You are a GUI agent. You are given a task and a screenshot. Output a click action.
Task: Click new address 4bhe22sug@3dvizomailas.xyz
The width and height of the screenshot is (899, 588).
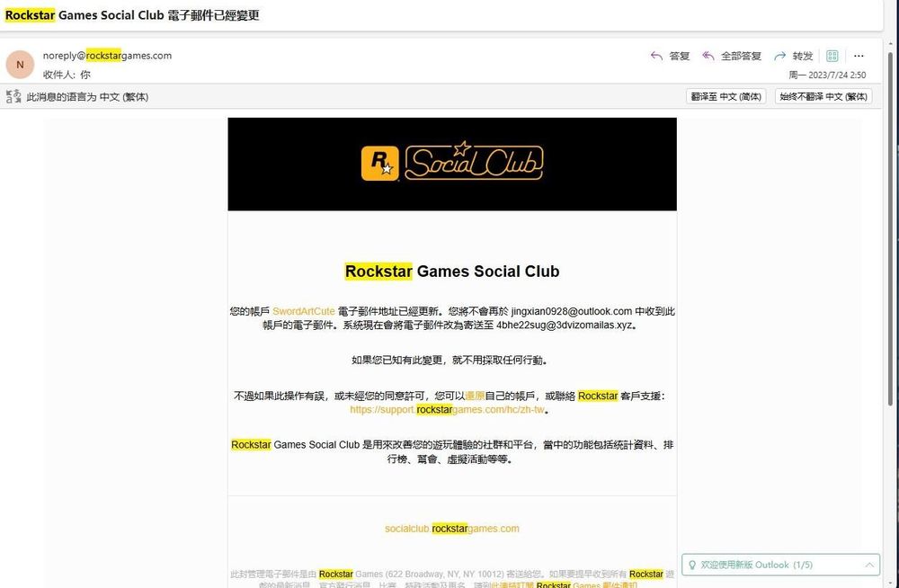pyautogui.click(x=565, y=325)
